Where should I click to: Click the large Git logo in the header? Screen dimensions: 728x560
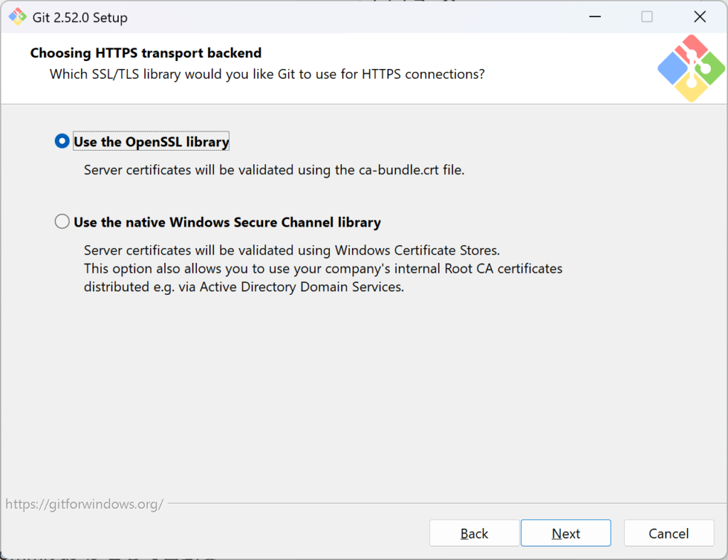691,68
